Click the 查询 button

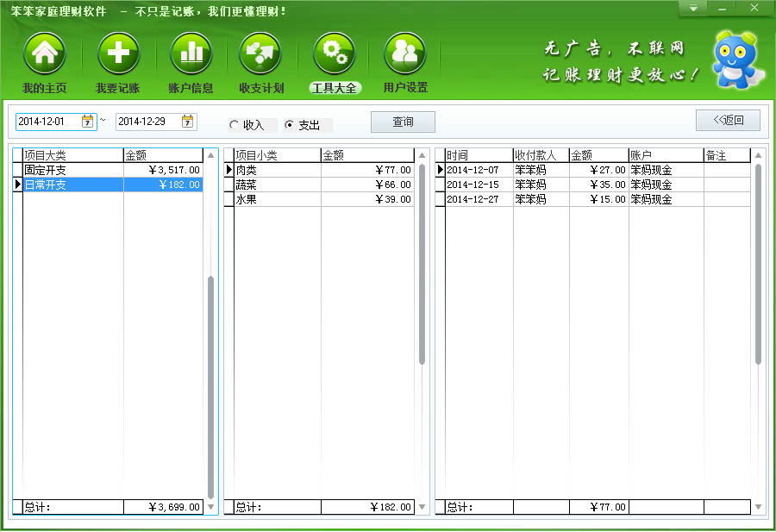tap(403, 122)
